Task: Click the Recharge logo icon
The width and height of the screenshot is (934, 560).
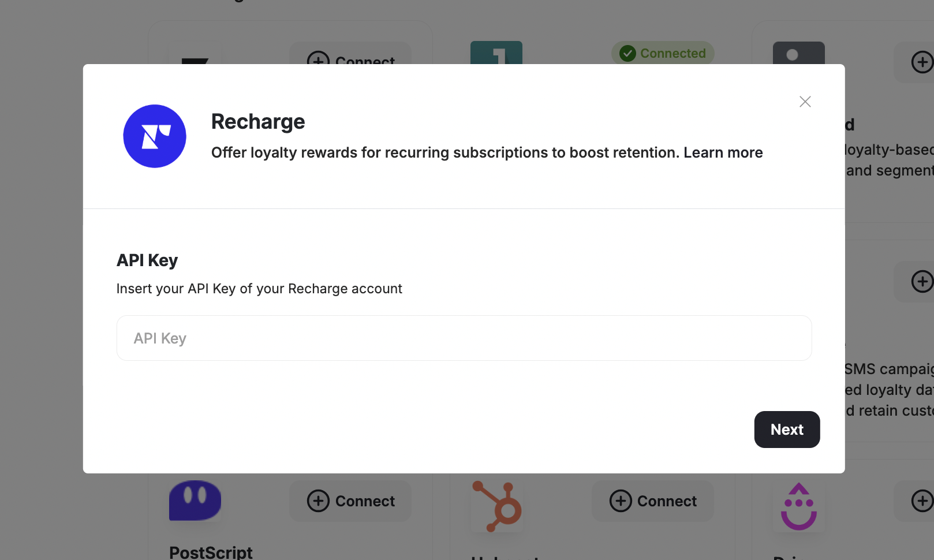Action: 155,136
